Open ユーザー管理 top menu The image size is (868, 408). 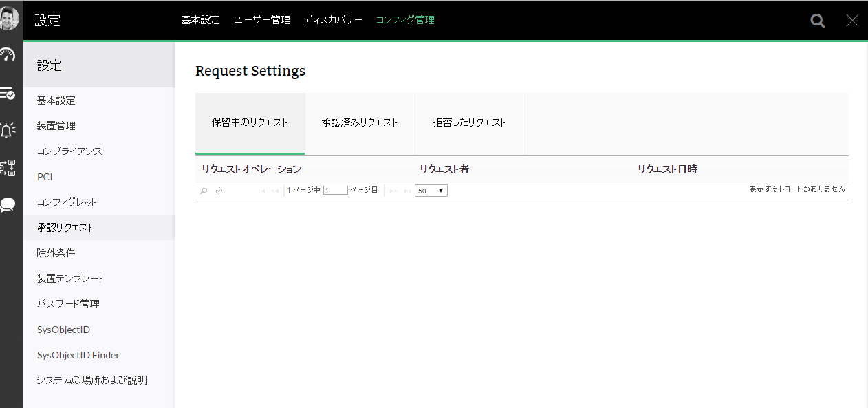pos(262,20)
